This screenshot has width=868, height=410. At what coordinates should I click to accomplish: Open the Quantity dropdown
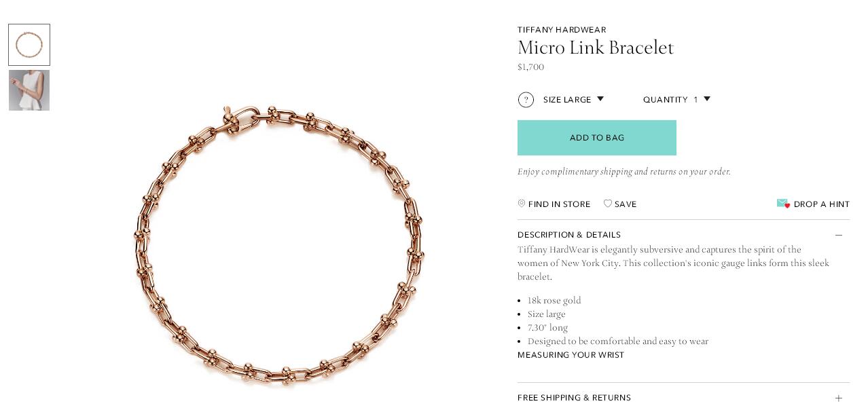676,100
